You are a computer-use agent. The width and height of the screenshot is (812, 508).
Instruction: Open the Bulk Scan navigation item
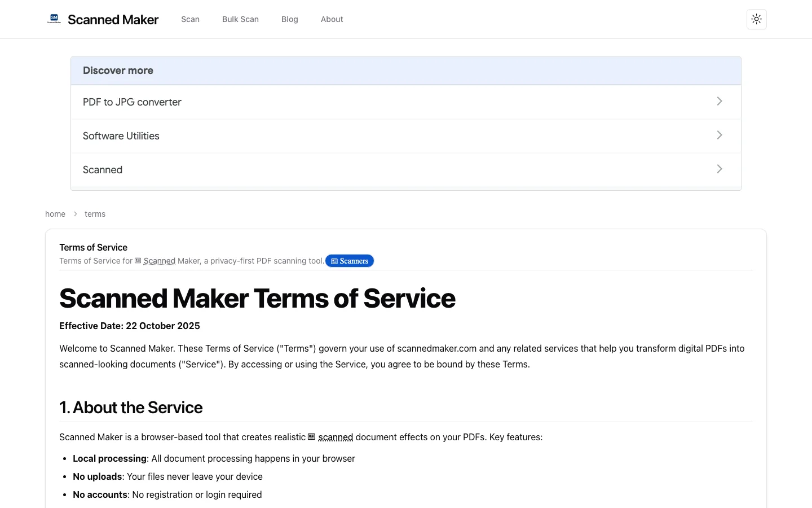pyautogui.click(x=240, y=19)
